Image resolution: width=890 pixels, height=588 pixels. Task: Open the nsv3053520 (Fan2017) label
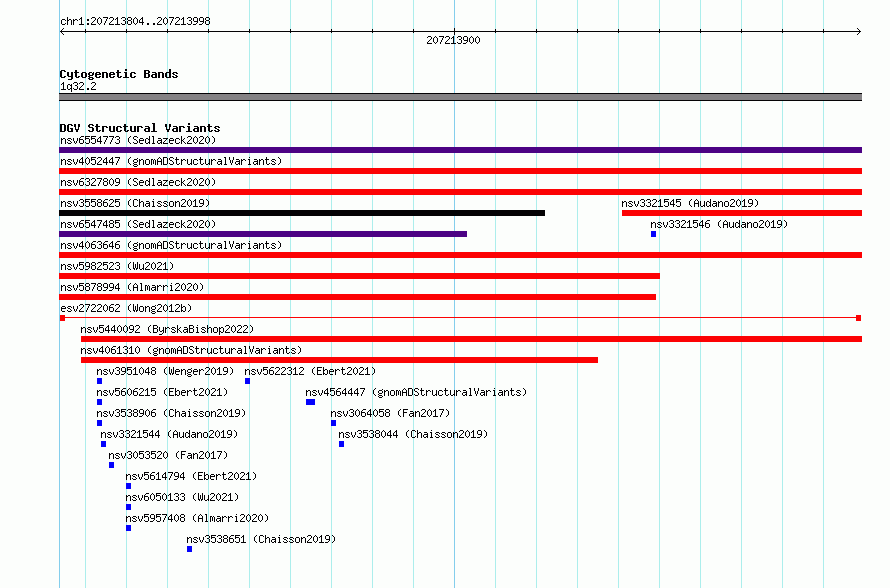coord(168,455)
